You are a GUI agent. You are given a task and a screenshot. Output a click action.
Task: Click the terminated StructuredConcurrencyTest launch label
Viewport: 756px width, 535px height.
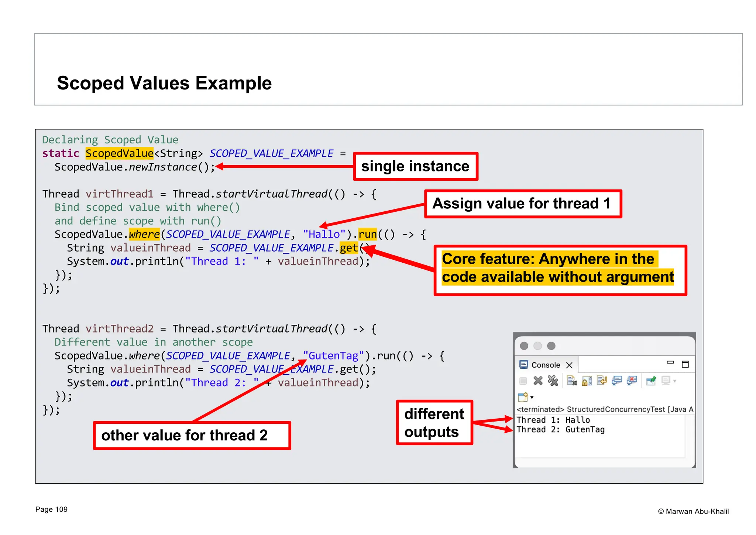(x=604, y=409)
